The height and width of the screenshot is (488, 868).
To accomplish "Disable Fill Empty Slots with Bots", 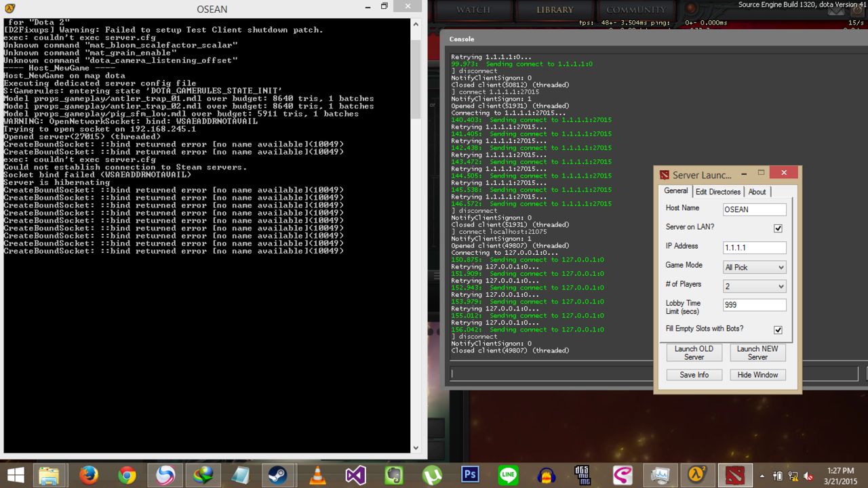I will [x=778, y=330].
